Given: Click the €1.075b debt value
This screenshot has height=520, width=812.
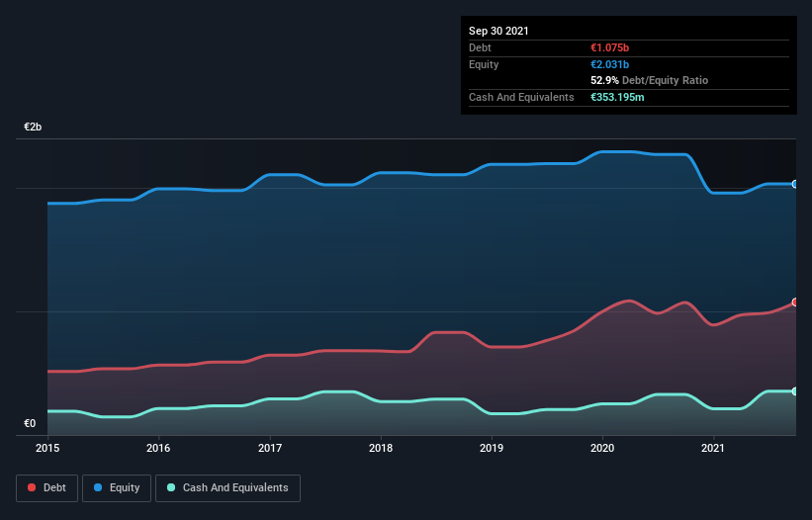Looking at the screenshot, I should tap(609, 47).
